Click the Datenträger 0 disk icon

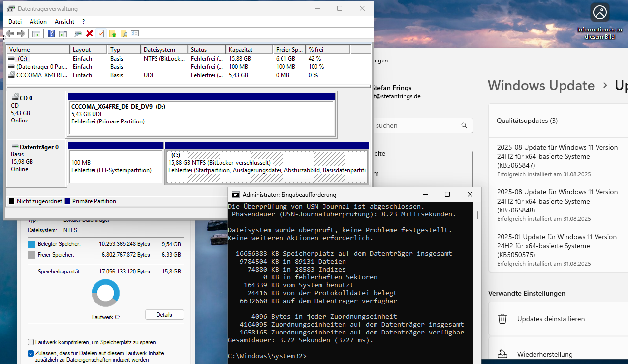[15, 147]
